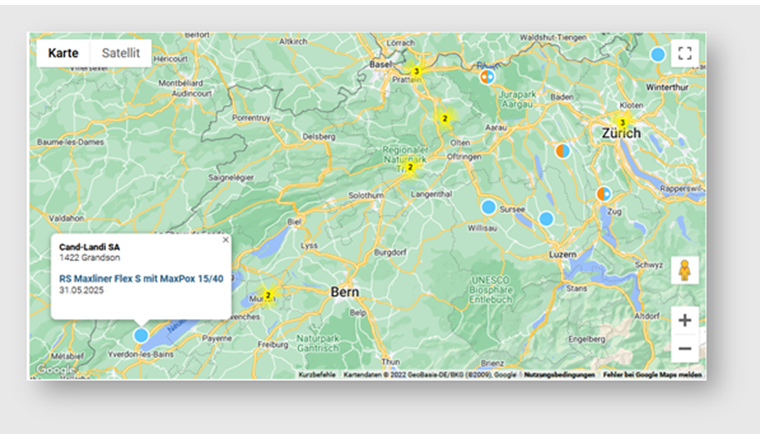The width and height of the screenshot is (760, 440).
Task: Zoom out with the minus button
Action: point(684,349)
